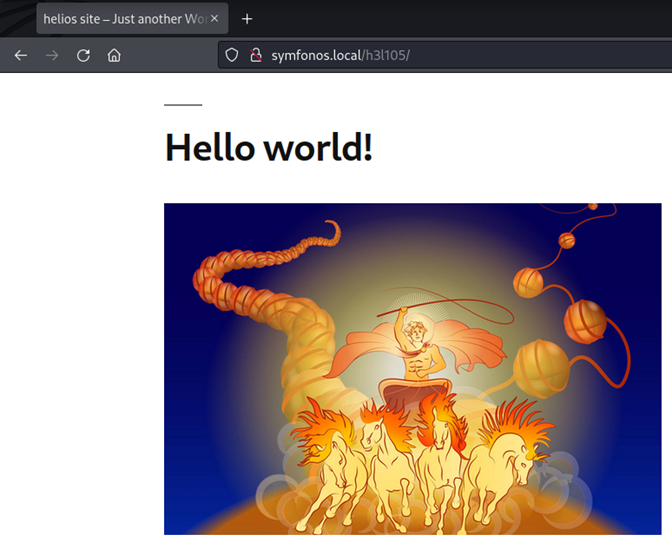This screenshot has width=672, height=541.
Task: Show insecure connection padlock info
Action: coord(255,55)
